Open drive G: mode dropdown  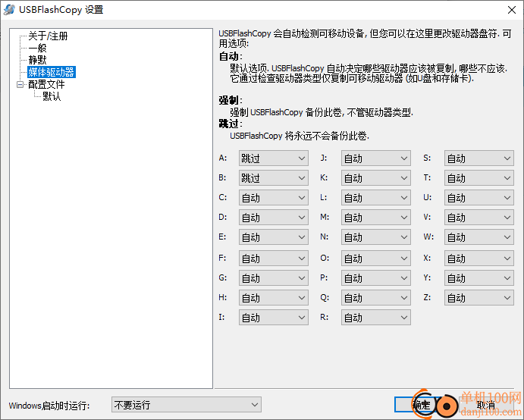(x=273, y=277)
